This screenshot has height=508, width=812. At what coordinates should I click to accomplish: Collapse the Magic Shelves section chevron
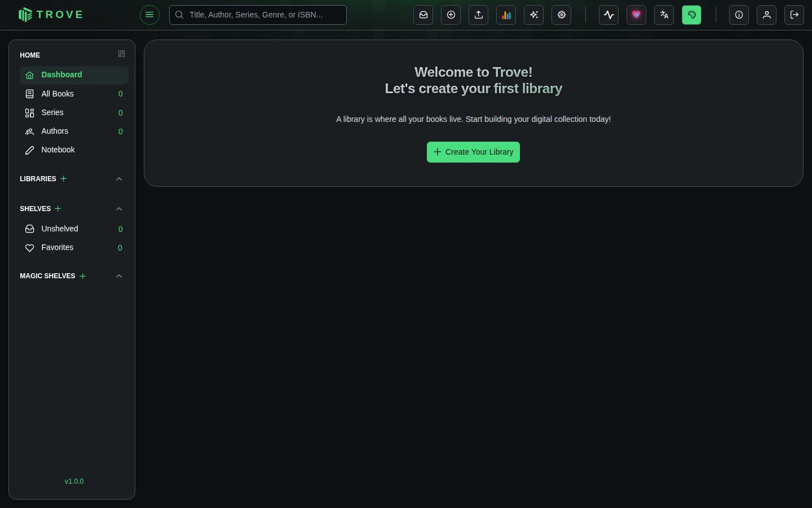(x=119, y=276)
